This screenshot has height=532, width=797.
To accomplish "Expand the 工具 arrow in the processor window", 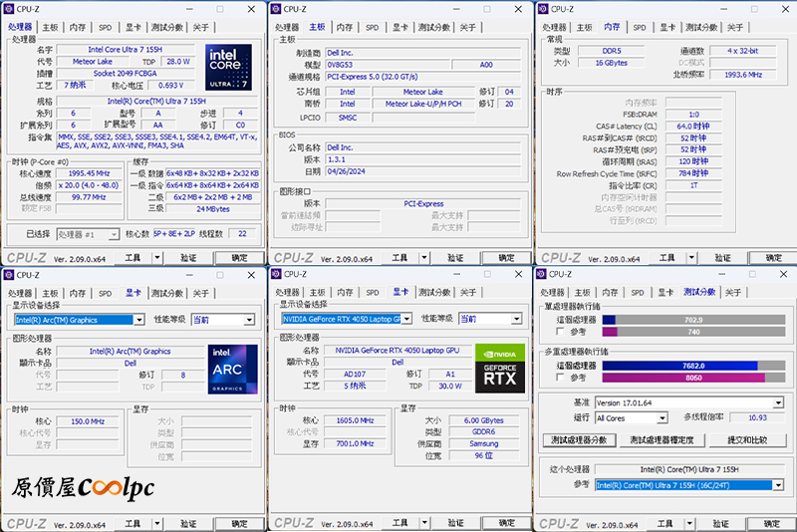I will click(x=157, y=258).
